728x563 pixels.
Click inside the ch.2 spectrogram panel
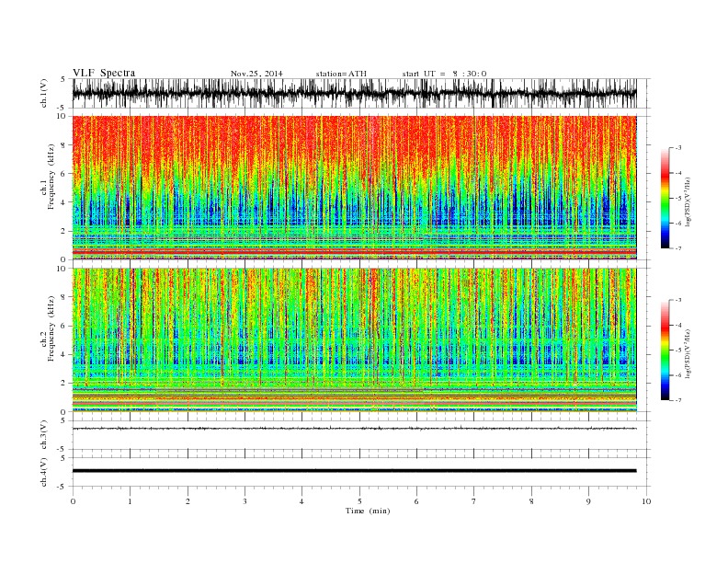(x=354, y=339)
